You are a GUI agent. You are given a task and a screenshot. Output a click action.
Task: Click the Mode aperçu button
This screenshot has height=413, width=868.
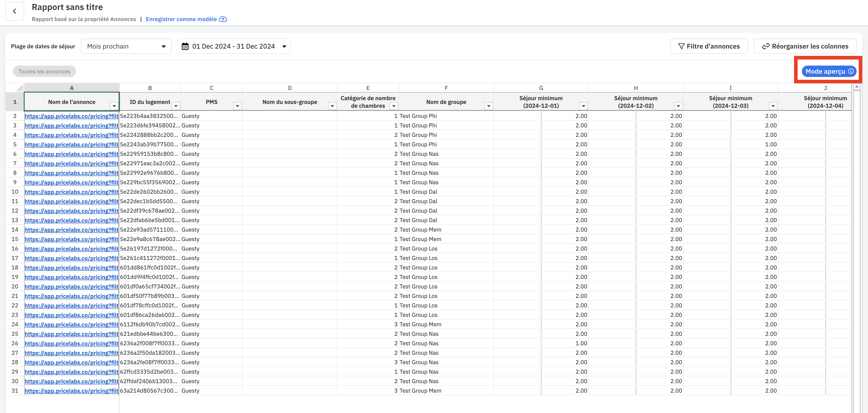pos(829,71)
